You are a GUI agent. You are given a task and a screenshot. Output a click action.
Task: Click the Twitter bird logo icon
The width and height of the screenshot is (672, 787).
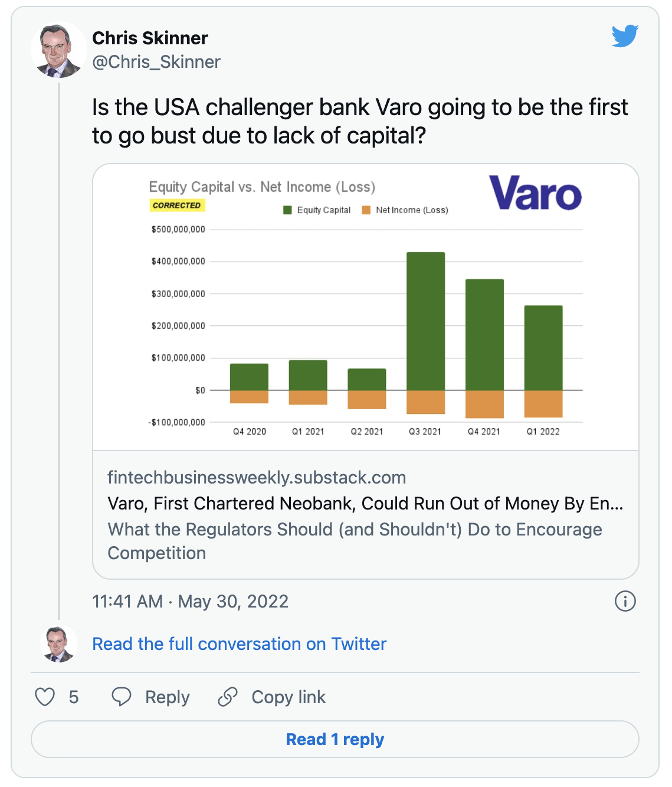(625, 36)
